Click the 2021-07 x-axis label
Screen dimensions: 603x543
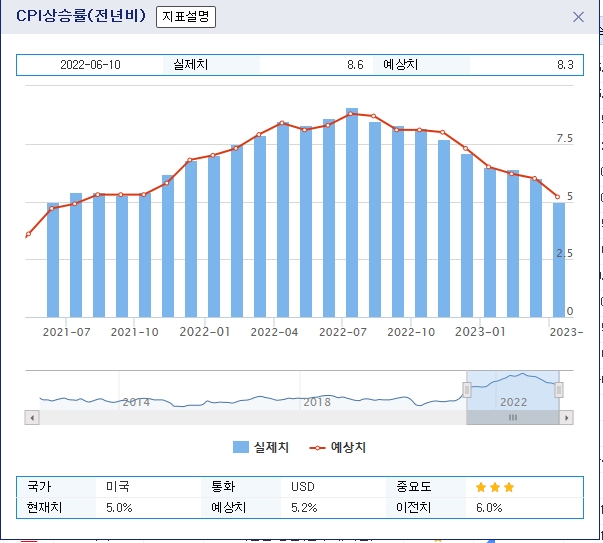coord(67,332)
